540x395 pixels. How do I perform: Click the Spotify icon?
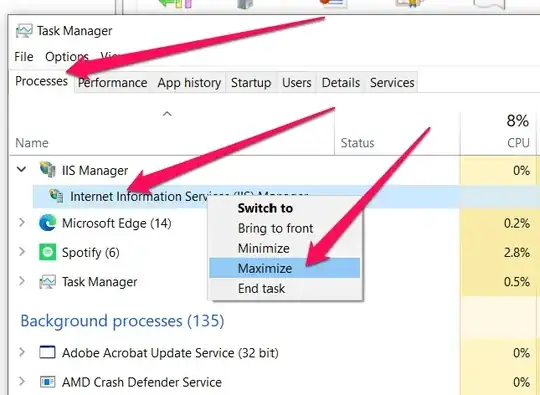coord(48,252)
